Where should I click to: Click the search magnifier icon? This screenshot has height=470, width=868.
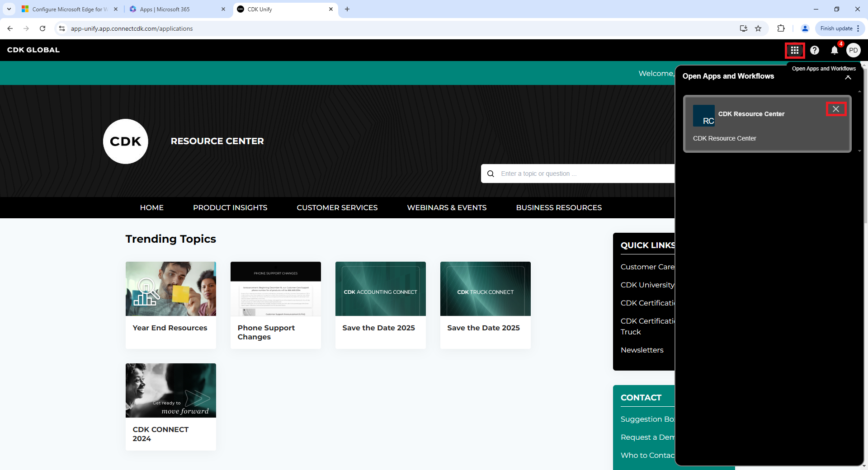point(491,174)
